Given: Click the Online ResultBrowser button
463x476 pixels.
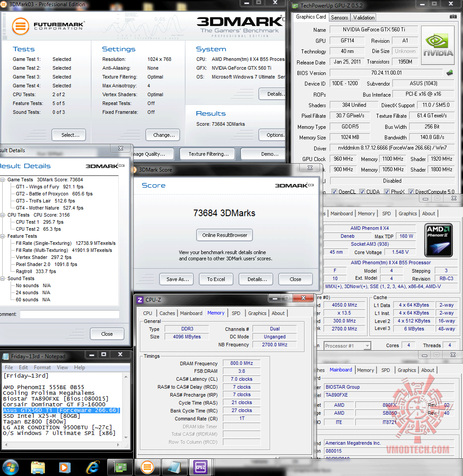Looking at the screenshot, I should (x=225, y=235).
